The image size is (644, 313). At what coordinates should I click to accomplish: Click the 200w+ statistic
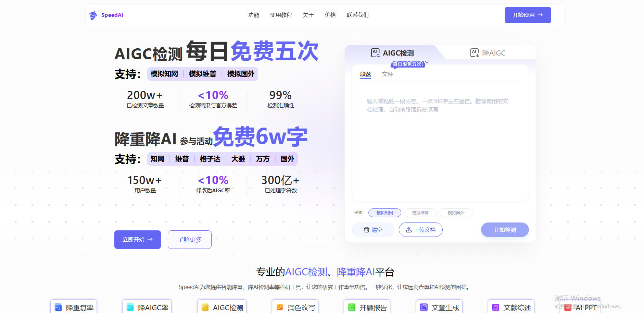(x=145, y=95)
